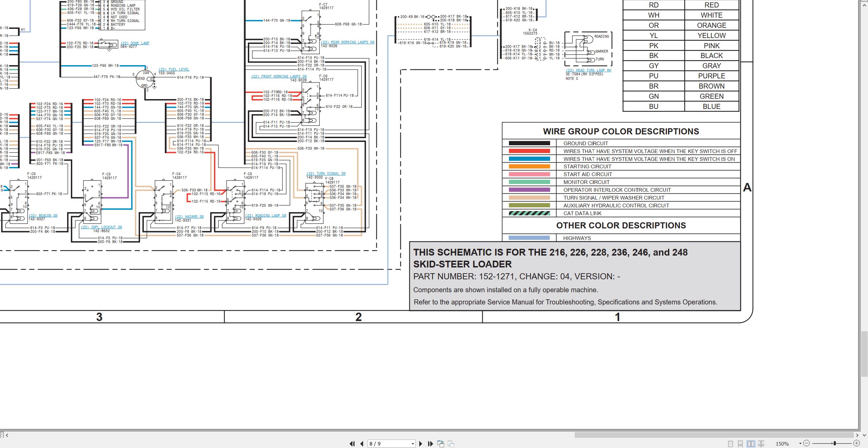Screen dimensions: 868x448
Task: Click the 608-F69 GN-18 wire label by F-C7
Action: point(348,24)
